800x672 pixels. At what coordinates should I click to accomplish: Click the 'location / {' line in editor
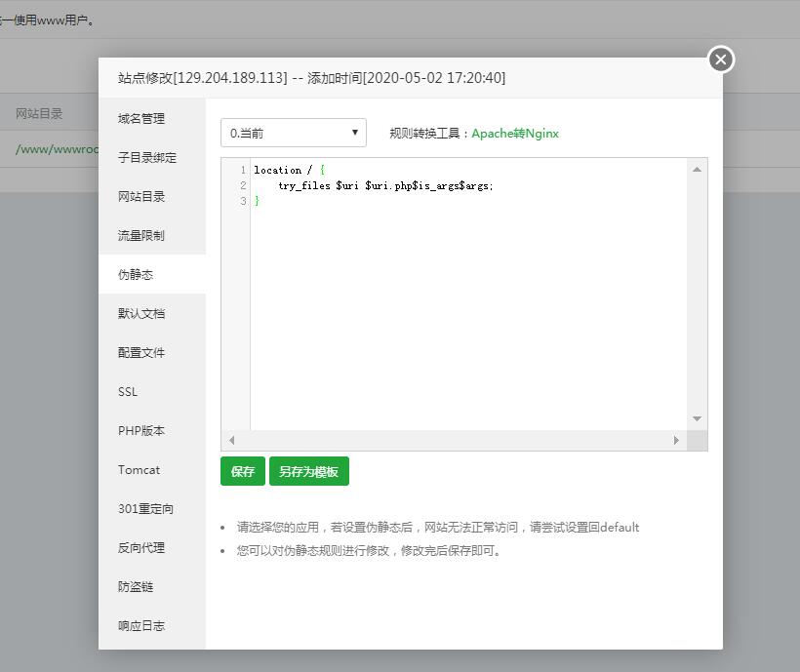[x=290, y=170]
